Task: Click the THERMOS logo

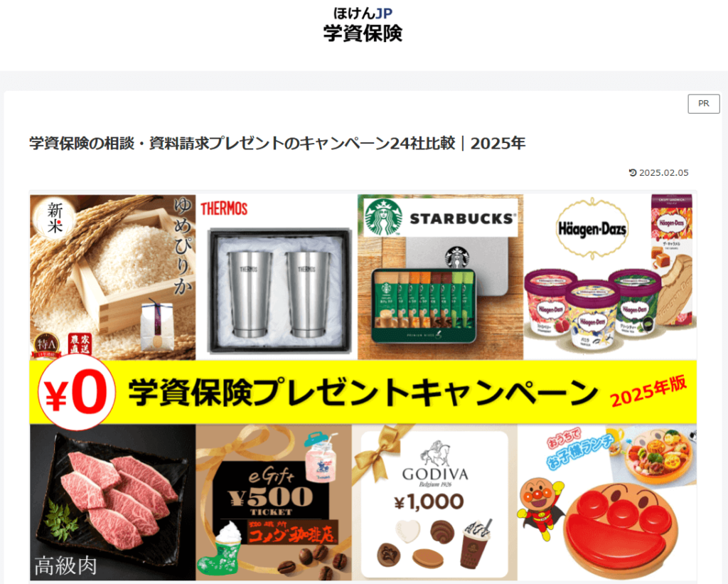Action: [x=224, y=208]
